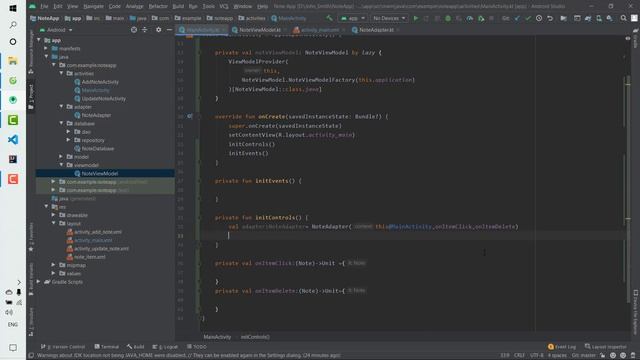Open File Explorer from the taskbar
Screen dimensions: 640x360
click(13, 61)
